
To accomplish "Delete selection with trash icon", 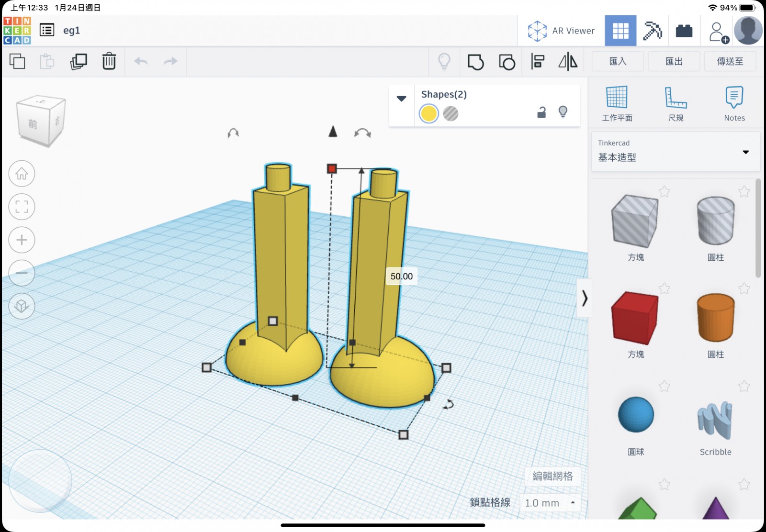I will [x=109, y=61].
